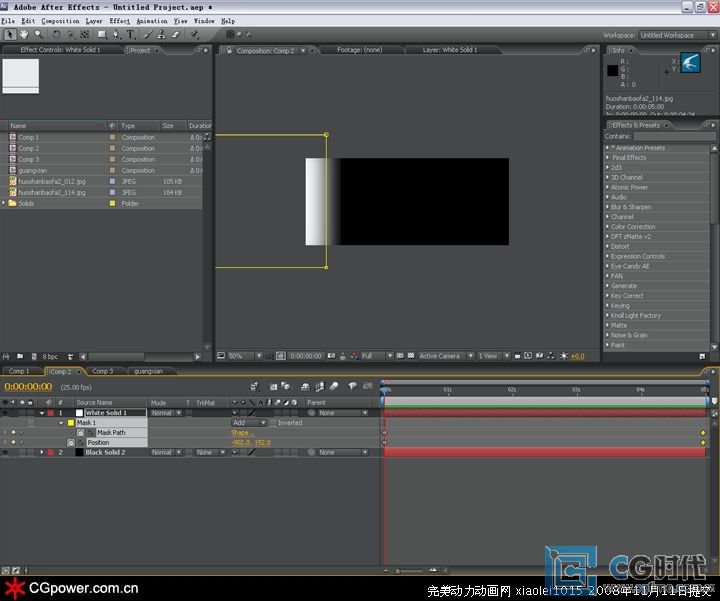Open the Animation menu
This screenshot has width=720, height=601.
coord(152,21)
